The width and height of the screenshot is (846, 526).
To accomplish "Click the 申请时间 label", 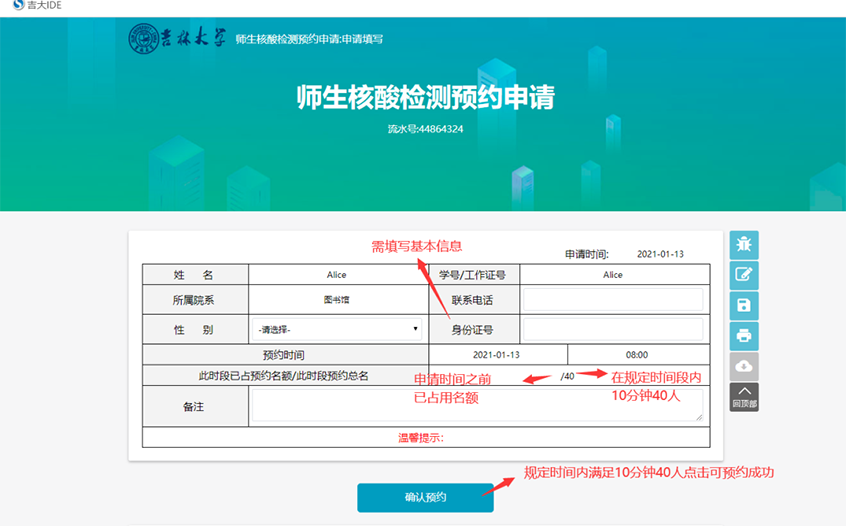I will [586, 254].
